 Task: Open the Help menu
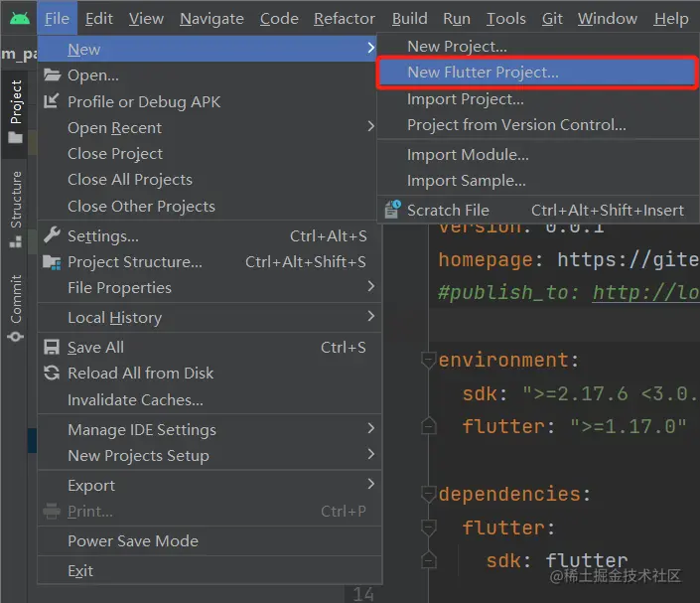tap(671, 18)
